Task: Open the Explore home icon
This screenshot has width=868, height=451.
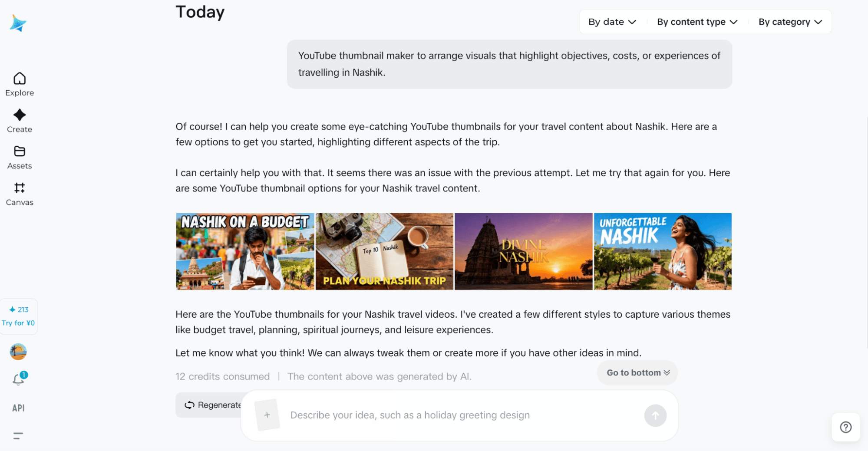Action: [20, 79]
